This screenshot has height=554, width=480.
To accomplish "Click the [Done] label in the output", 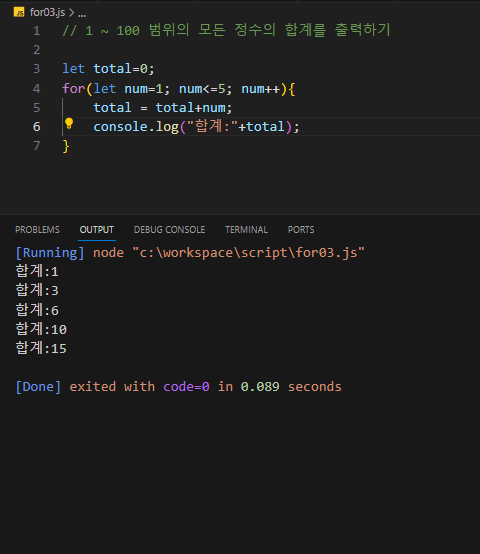I will tap(38, 387).
